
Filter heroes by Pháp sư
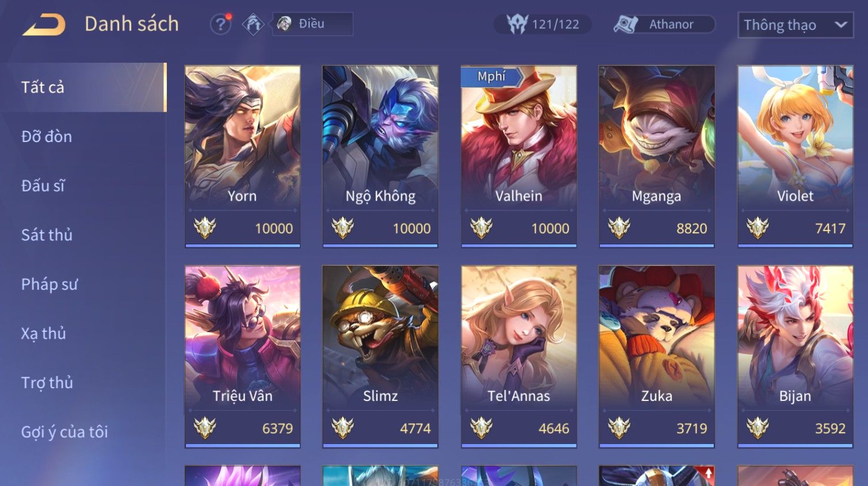(49, 284)
